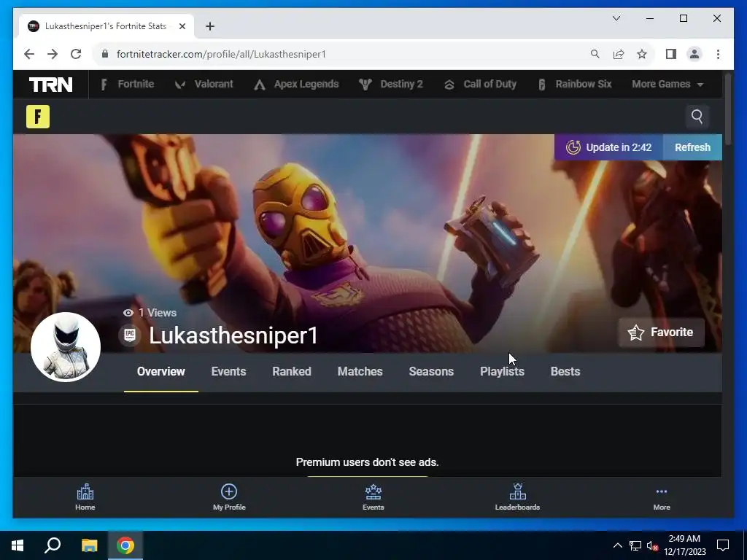This screenshot has width=747, height=560.
Task: Click the share page icon
Action: click(619, 54)
